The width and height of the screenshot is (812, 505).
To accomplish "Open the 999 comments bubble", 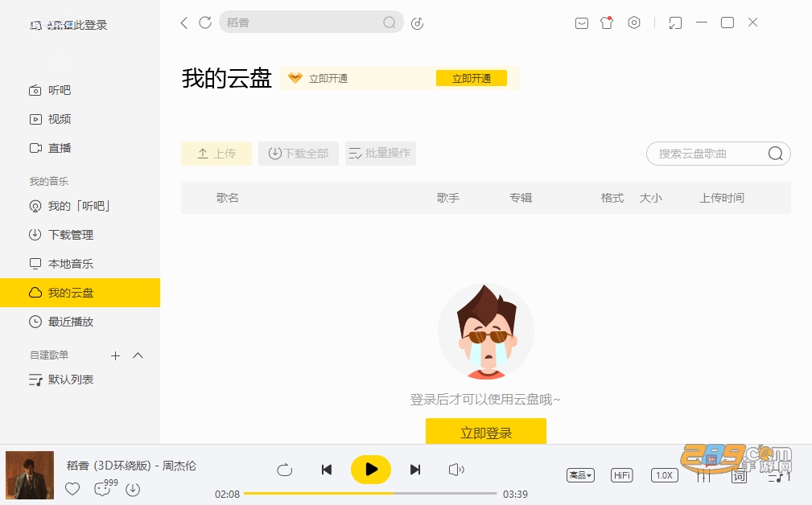I will pos(105,487).
